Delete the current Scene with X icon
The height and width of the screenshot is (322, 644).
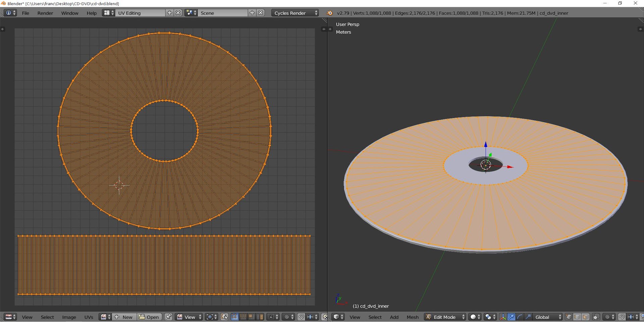click(261, 13)
